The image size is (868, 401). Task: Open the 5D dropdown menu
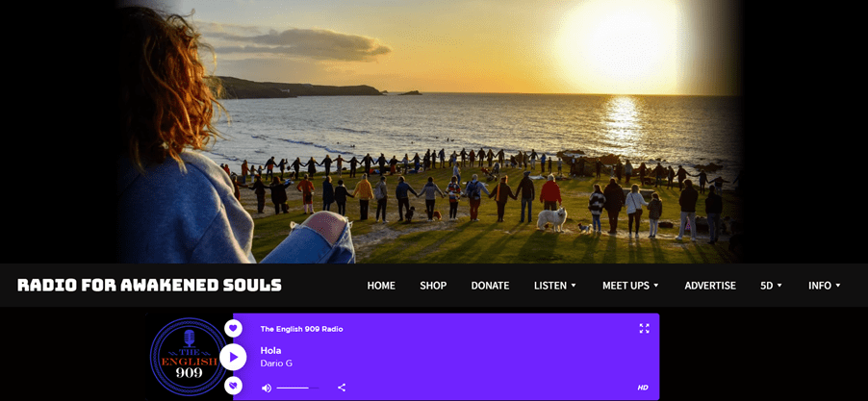[x=771, y=286]
